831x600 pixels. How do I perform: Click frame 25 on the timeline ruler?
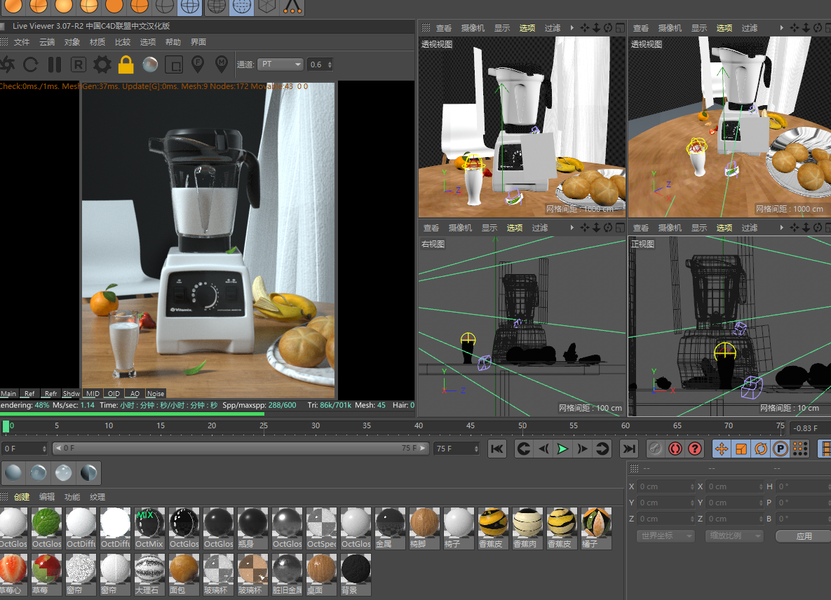click(263, 426)
